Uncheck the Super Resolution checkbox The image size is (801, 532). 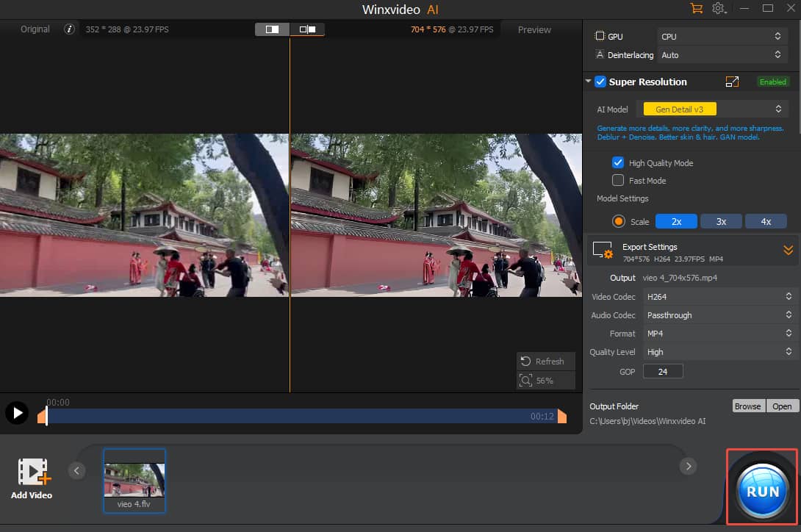[600, 82]
